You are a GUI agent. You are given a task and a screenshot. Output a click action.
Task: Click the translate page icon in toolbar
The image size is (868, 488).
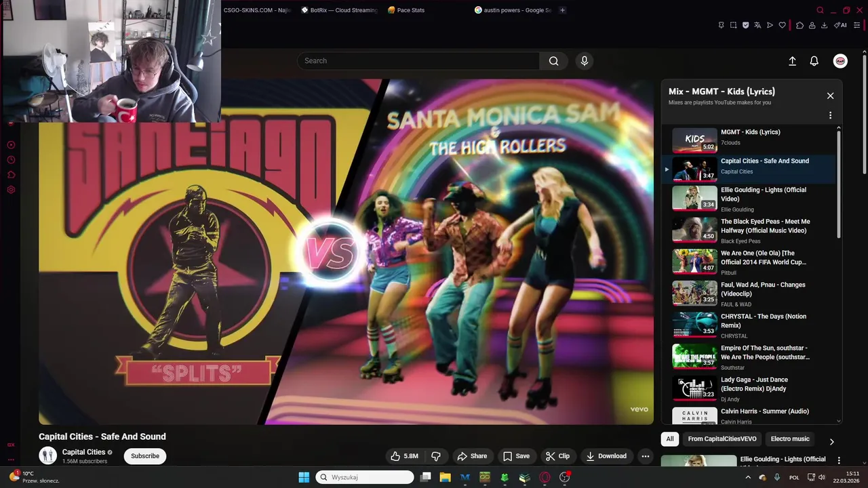tap(757, 25)
